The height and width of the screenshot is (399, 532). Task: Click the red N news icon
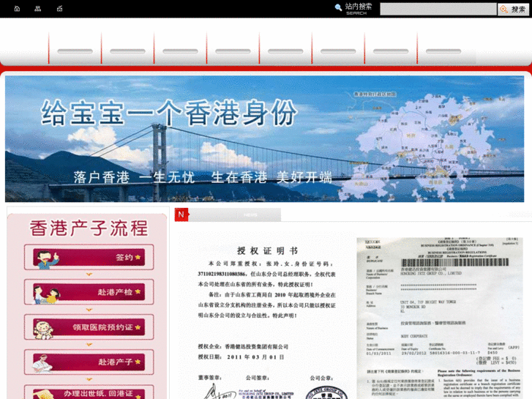coord(181,215)
